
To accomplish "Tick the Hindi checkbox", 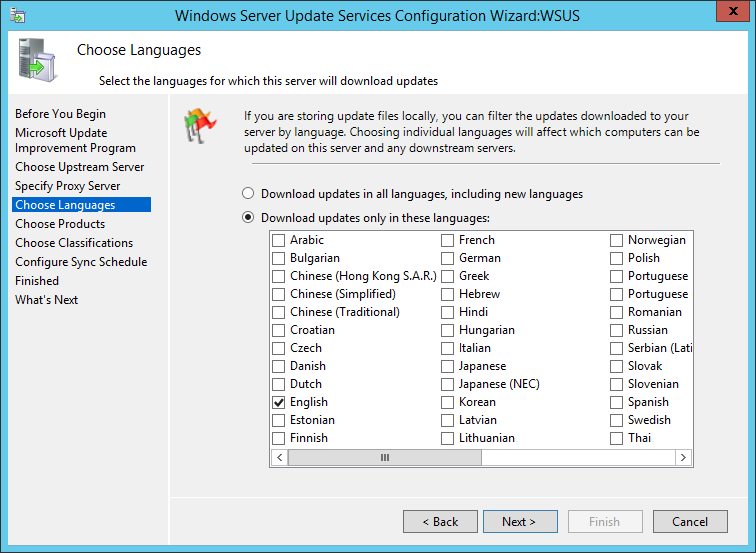I will tap(447, 312).
